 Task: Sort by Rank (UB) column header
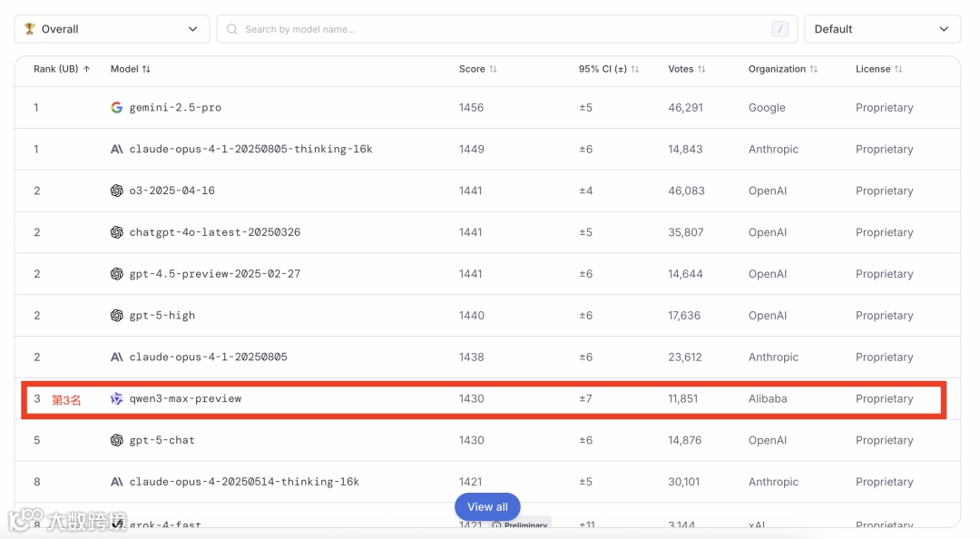[x=62, y=69]
